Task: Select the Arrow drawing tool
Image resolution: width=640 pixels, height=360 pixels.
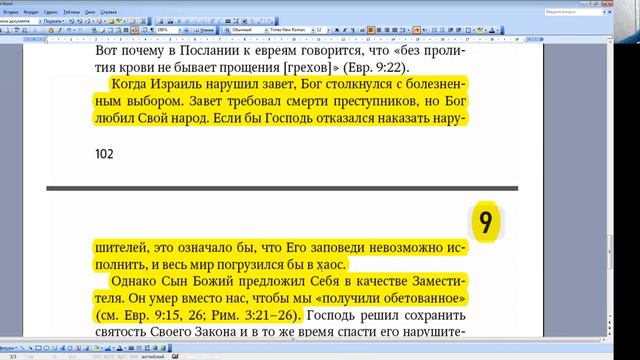Action: pyautogui.click(x=30, y=348)
